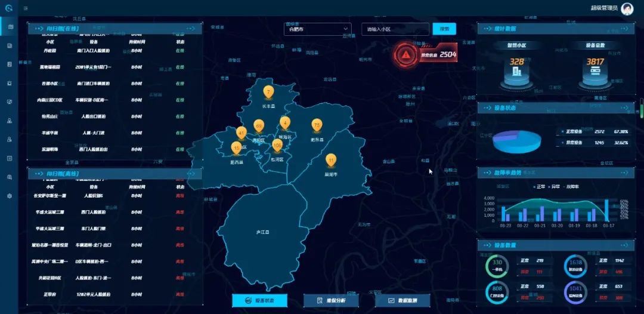Open the sidebar search-magnifier icon

pyautogui.click(x=10, y=177)
